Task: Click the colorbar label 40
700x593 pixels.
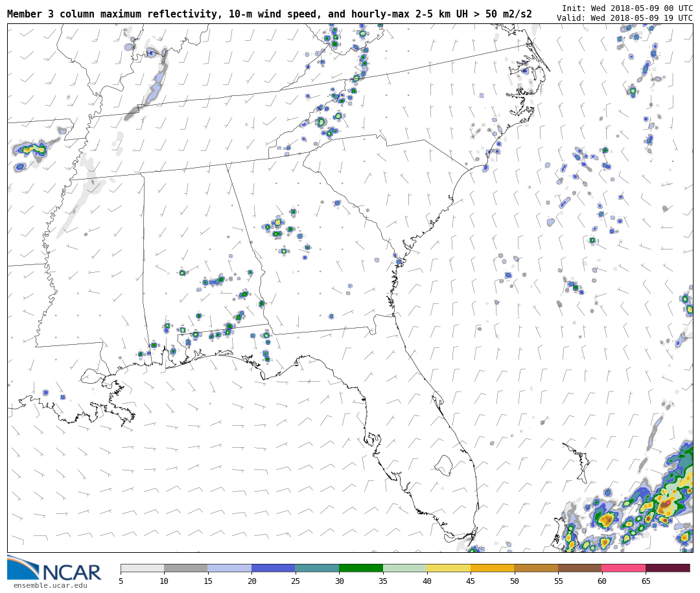Action: click(x=426, y=581)
